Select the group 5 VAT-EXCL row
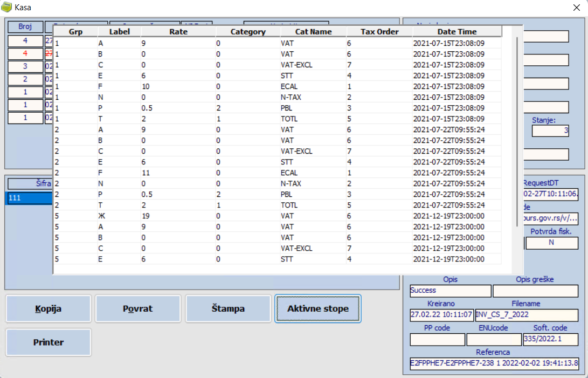Screen dimensions: 588x378 (x=278, y=248)
